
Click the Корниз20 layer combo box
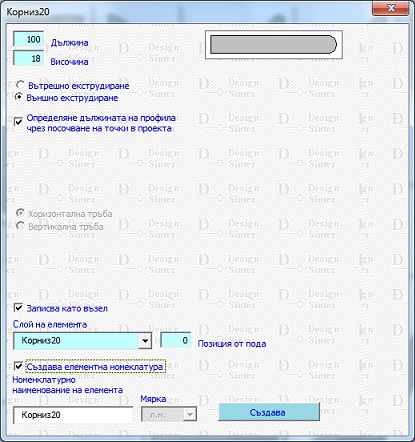point(82,341)
